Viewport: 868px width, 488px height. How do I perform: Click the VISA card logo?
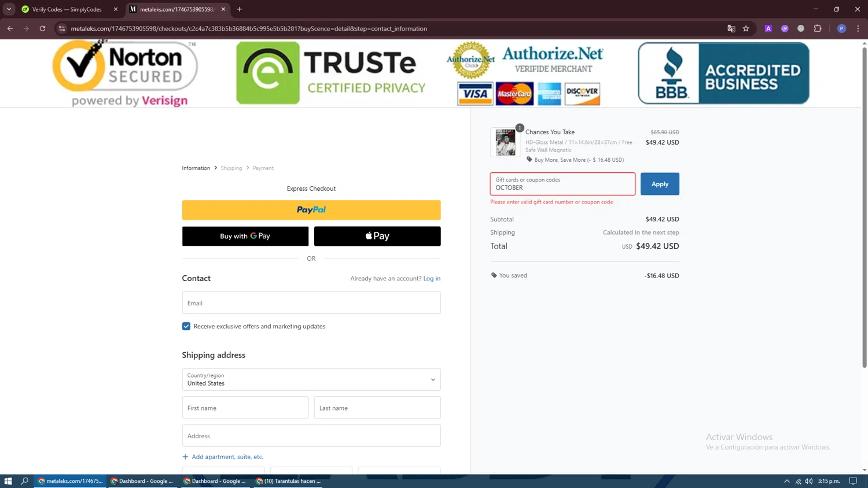tap(475, 94)
